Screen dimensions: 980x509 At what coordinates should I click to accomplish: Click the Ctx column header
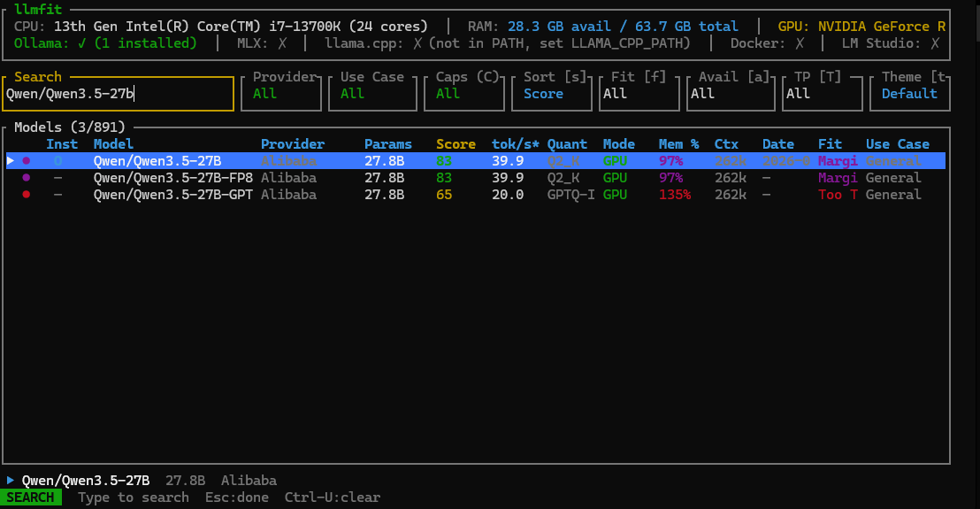pyautogui.click(x=726, y=143)
